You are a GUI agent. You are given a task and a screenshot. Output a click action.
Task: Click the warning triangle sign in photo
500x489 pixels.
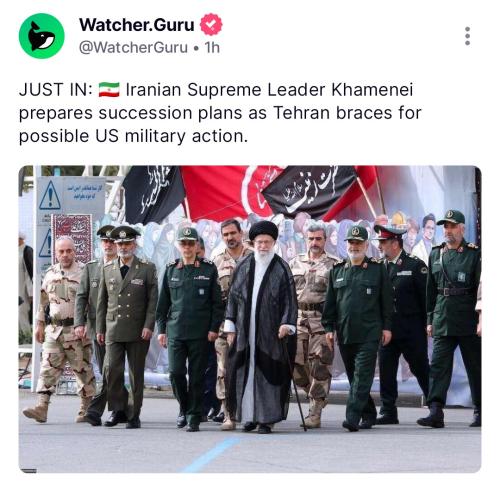tap(50, 195)
